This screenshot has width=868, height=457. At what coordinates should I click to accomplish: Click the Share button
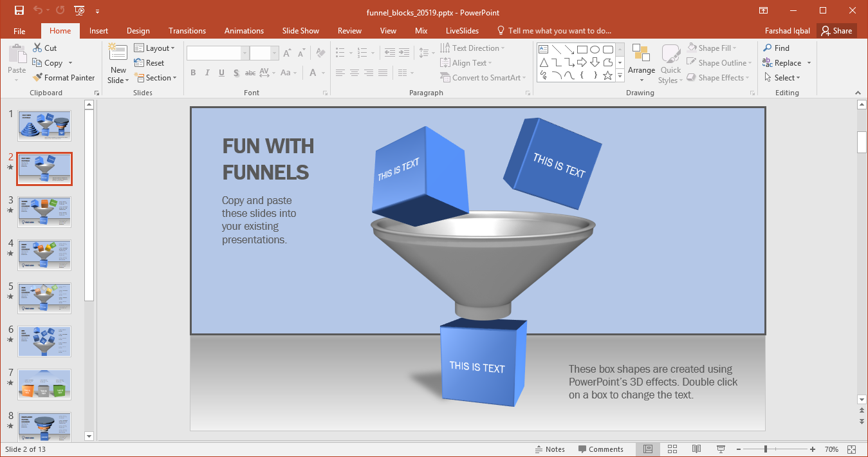[x=836, y=30]
